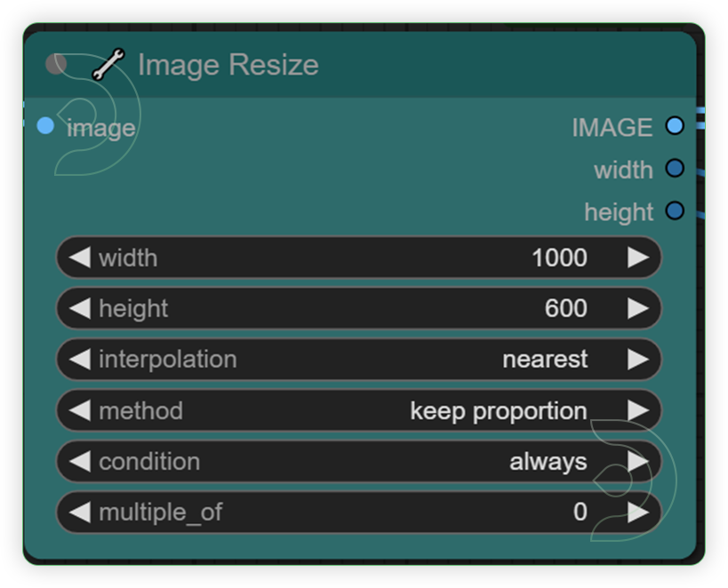Click the height output socket
728x588 pixels.
pyautogui.click(x=675, y=211)
